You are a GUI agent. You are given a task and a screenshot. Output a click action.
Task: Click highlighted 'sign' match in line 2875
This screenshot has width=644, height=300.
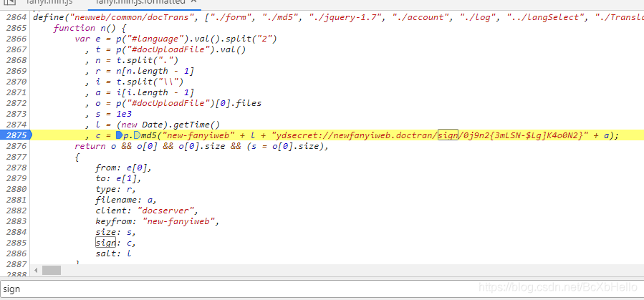[448, 135]
